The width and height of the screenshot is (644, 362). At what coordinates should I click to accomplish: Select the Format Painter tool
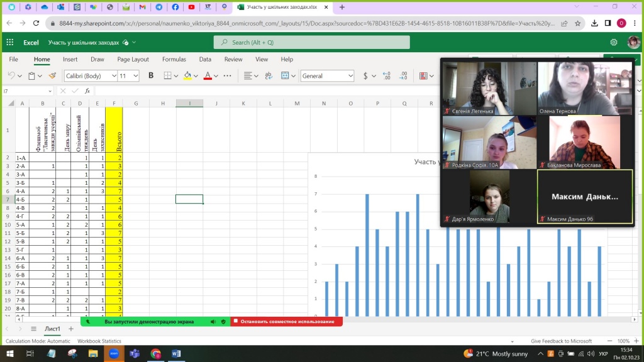pos(52,75)
